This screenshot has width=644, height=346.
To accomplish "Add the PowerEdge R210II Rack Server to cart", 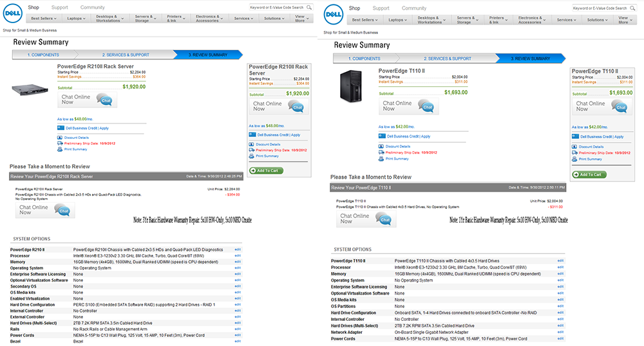I will (265, 170).
